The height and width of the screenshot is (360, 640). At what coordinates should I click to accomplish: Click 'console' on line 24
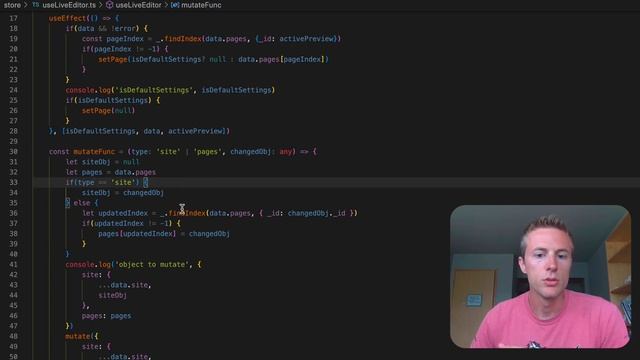click(x=80, y=90)
